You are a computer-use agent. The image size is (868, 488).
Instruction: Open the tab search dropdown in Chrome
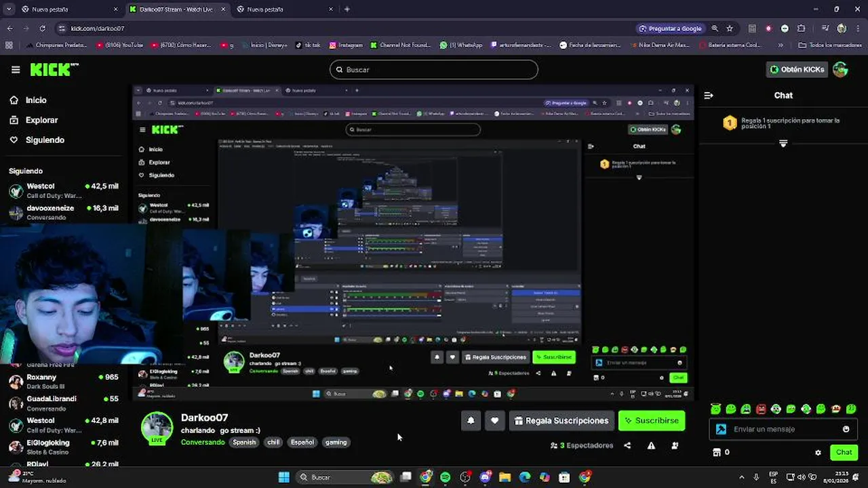coord(9,9)
